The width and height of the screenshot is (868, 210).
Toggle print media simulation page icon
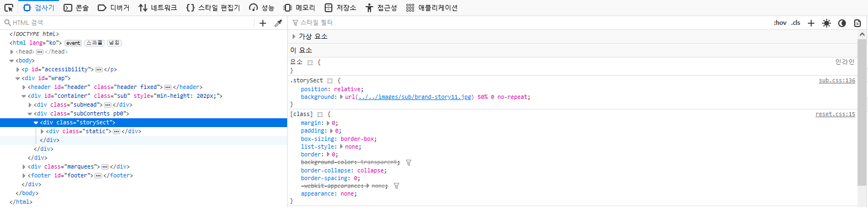858,23
